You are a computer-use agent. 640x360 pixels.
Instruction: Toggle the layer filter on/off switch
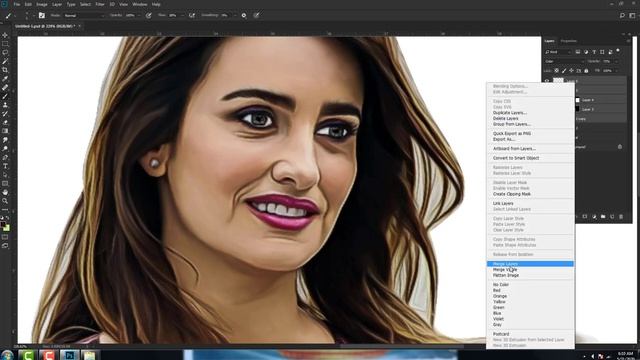618,51
